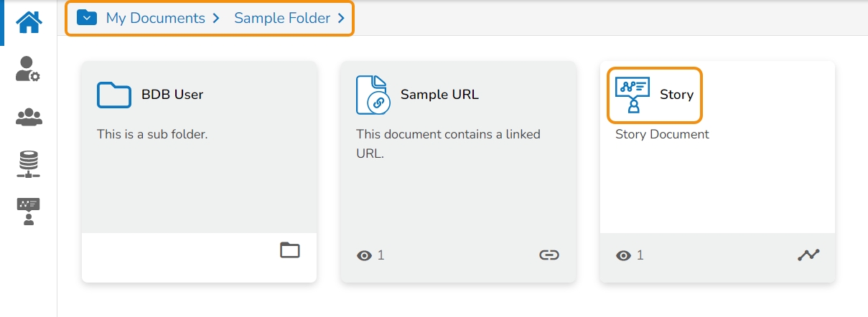Screen dimensions: 868x317
Task: Go to Home in the sidebar
Action: point(29,22)
